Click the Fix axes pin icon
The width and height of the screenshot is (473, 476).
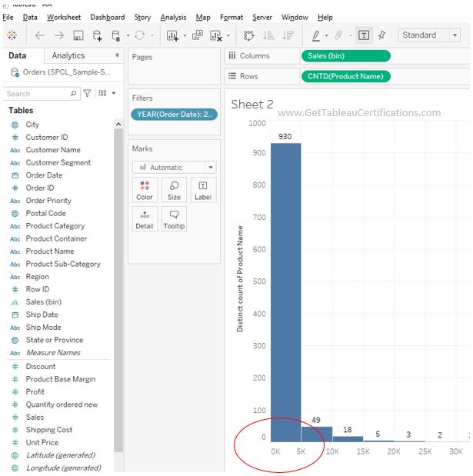click(382, 35)
